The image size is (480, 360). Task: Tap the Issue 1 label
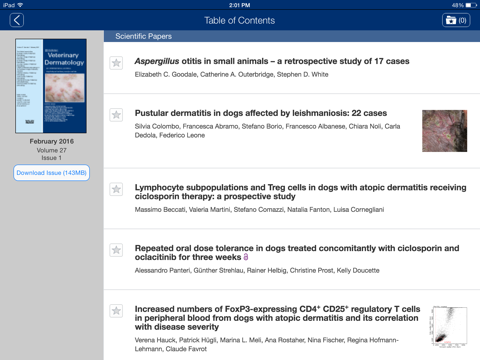tap(52, 158)
